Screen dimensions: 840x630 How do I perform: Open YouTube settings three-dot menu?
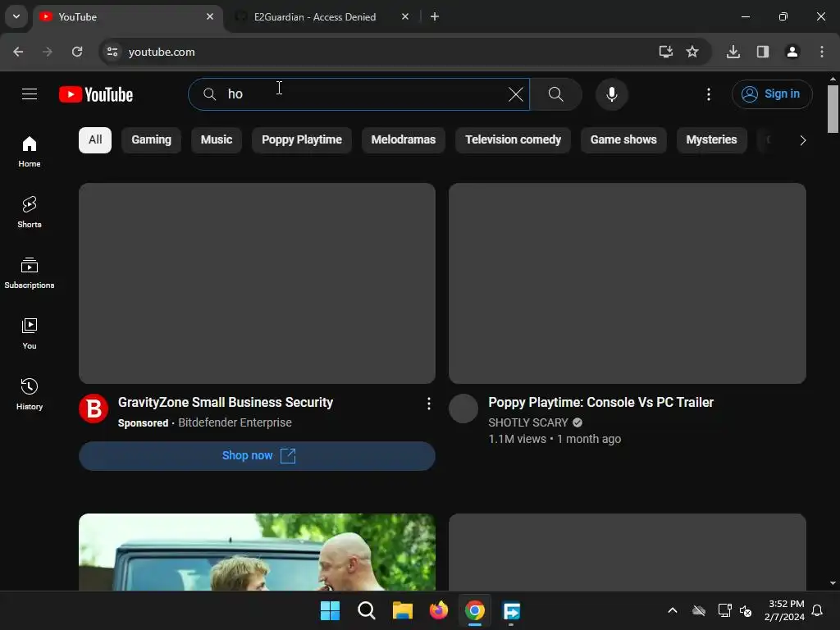[x=708, y=94]
